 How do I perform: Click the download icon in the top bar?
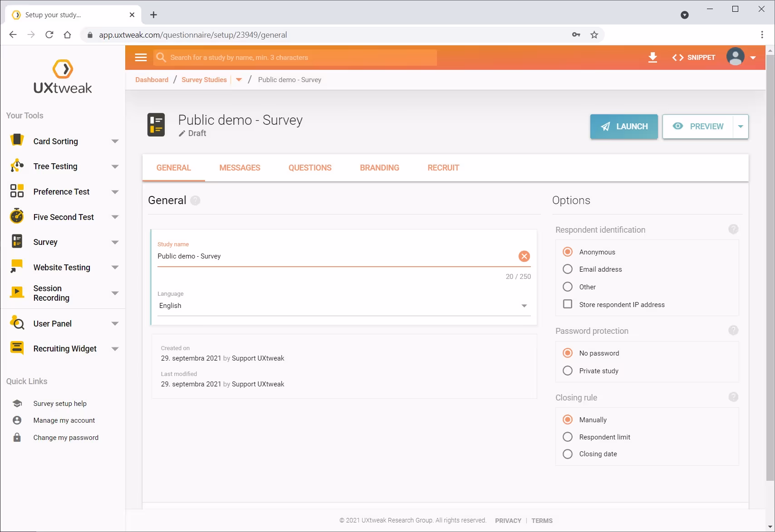(653, 57)
